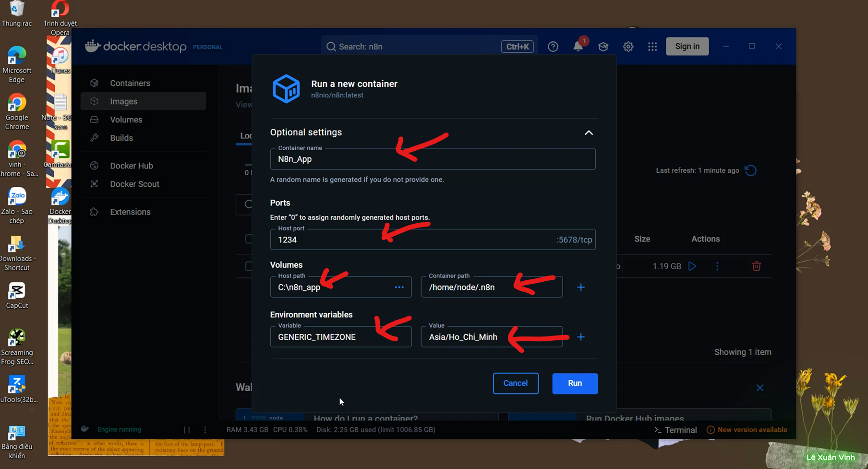Open Opera browser desktop icon

click(60, 18)
